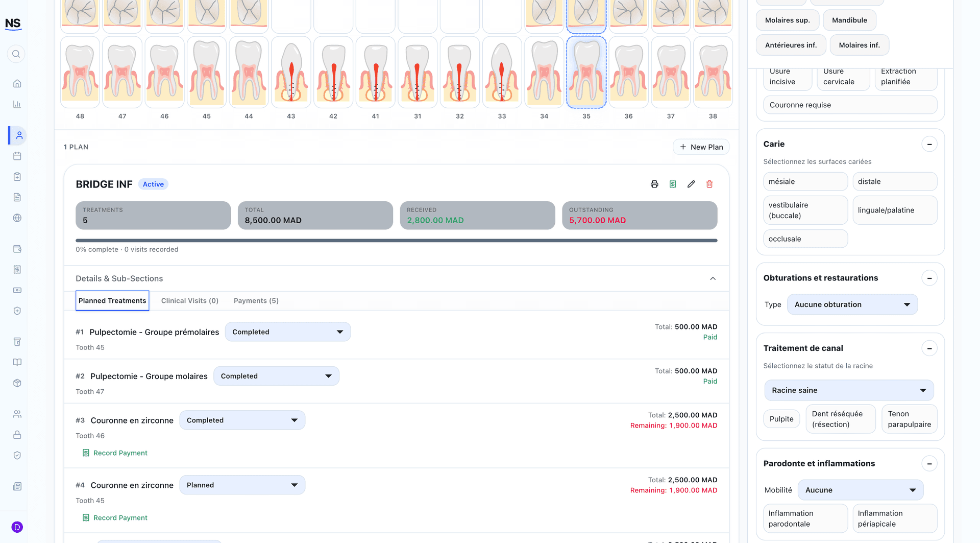This screenshot has height=543, width=980.
Task: Open the Aucune obturation type dropdown
Action: tap(852, 304)
